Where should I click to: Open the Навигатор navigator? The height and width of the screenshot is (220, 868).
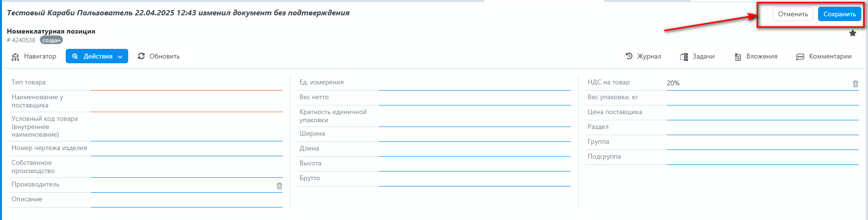pyautogui.click(x=34, y=57)
